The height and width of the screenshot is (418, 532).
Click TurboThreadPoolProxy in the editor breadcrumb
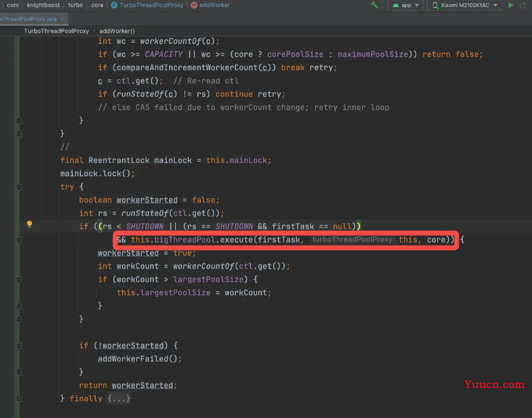[57, 31]
